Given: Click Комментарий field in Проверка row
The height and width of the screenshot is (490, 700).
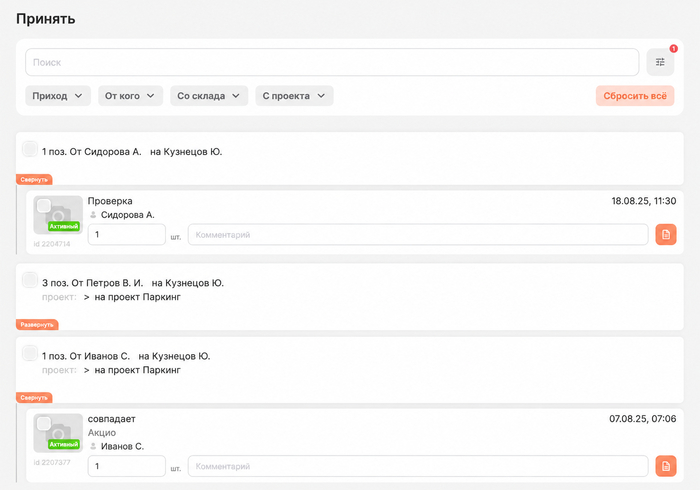Looking at the screenshot, I should coord(418,234).
